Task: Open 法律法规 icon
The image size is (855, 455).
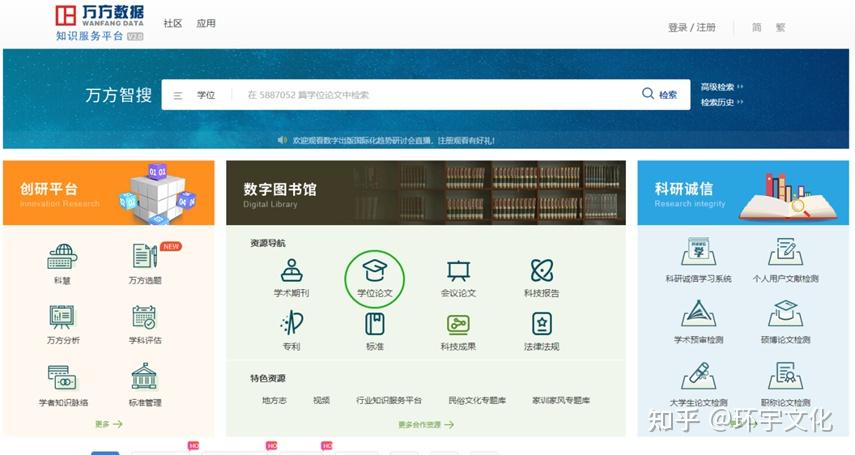Action: coord(541,324)
